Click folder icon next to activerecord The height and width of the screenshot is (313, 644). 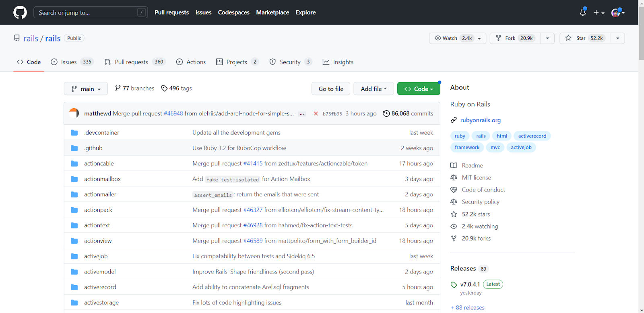74,287
